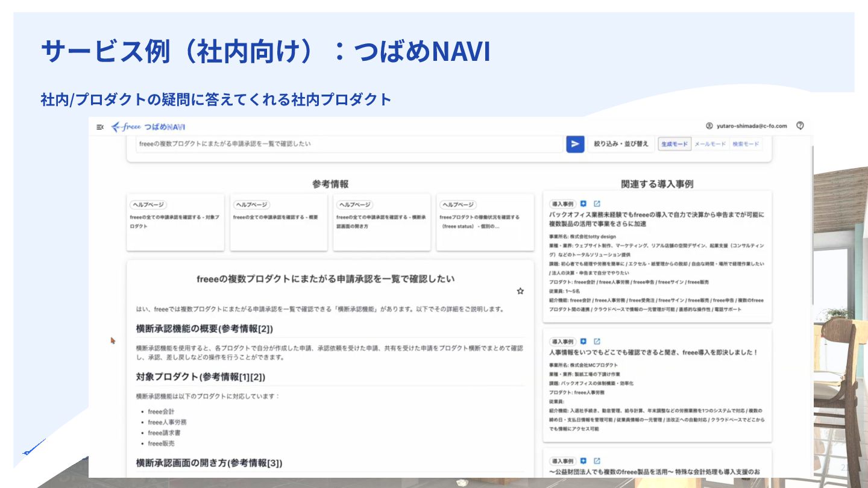Click 課題: バックオフィスの体制構築・効率化 line
The width and height of the screenshot is (868, 488).
pyautogui.click(x=591, y=383)
